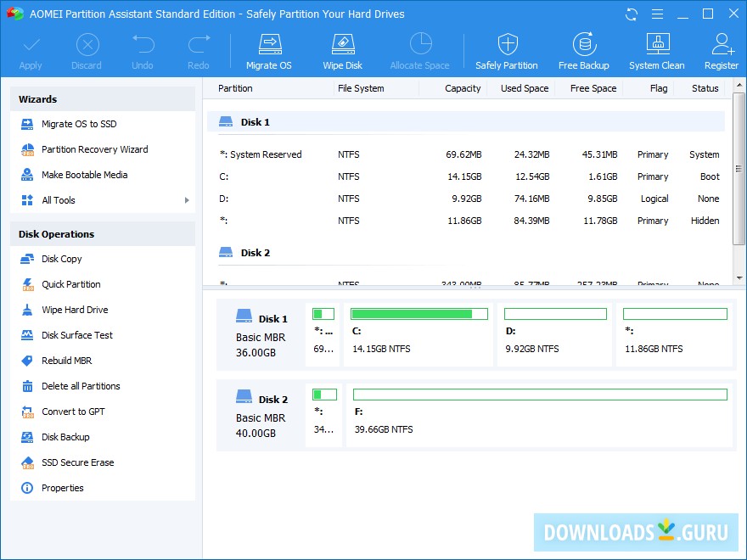
Task: Select the F: partition block on Disk 2
Action: [540, 415]
